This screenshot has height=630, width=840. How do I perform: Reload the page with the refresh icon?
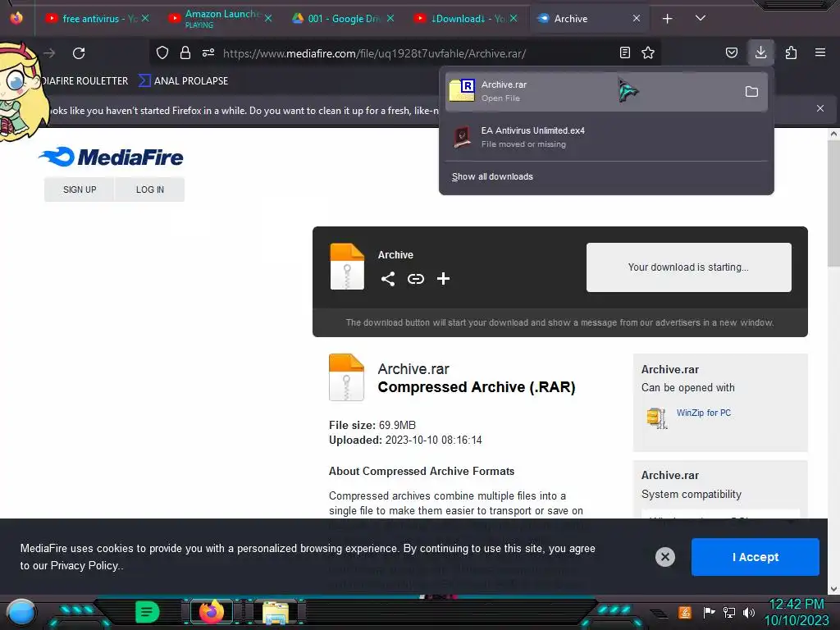point(79,53)
